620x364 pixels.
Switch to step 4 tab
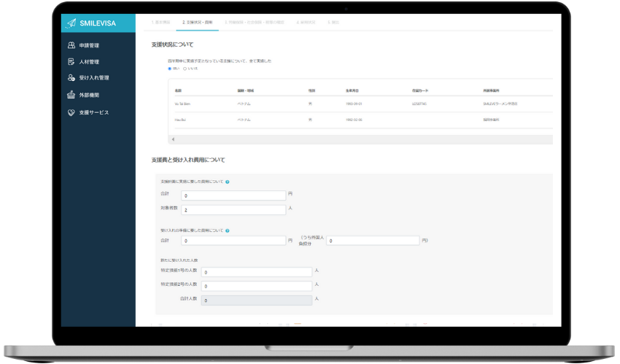(306, 22)
